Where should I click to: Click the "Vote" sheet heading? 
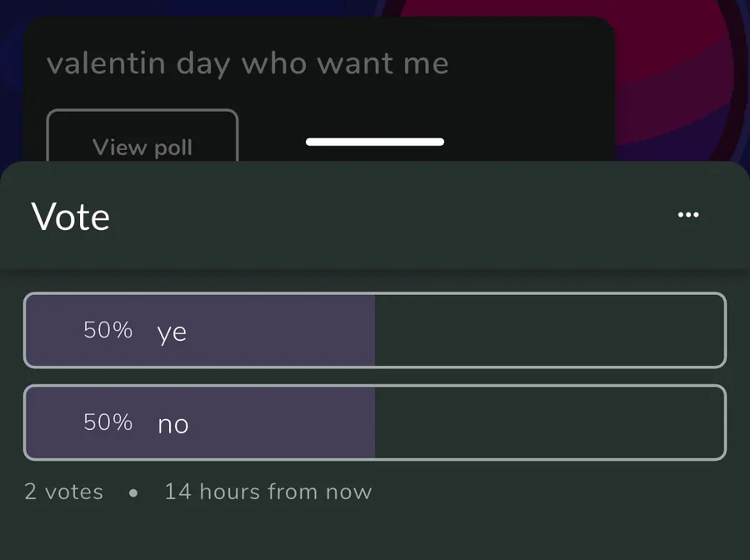point(71,217)
